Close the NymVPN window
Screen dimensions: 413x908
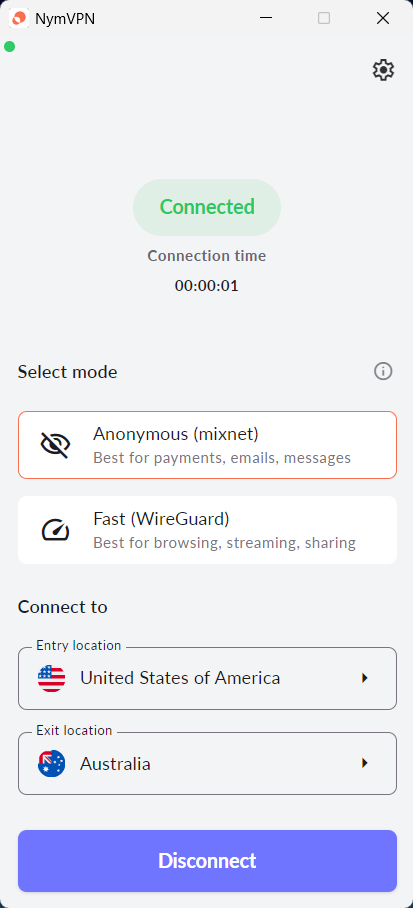click(383, 19)
